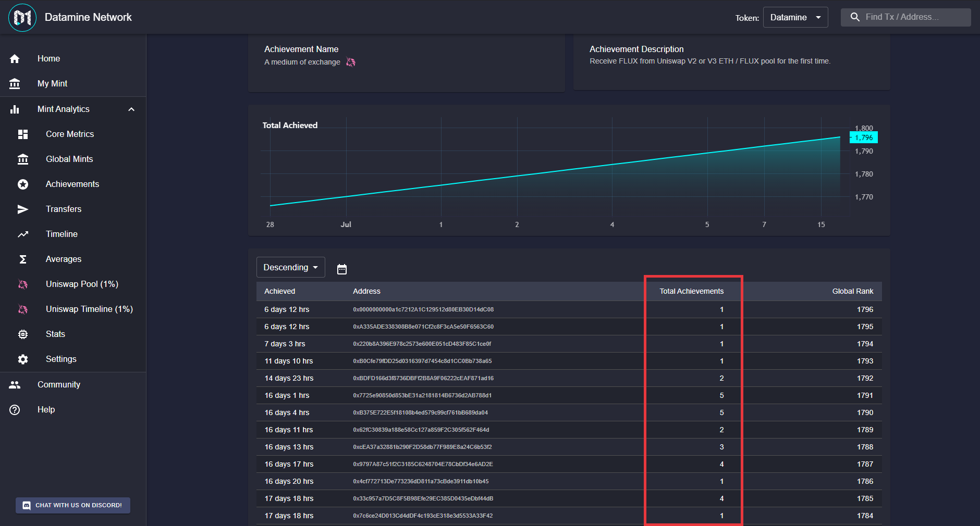Open address starting 0x220b8A396E978c

click(x=422, y=344)
